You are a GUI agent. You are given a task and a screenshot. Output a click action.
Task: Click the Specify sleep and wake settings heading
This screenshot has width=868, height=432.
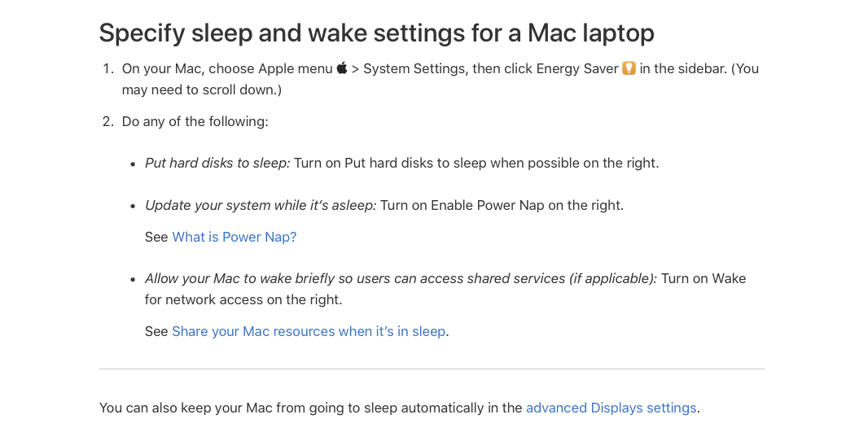pyautogui.click(x=376, y=33)
